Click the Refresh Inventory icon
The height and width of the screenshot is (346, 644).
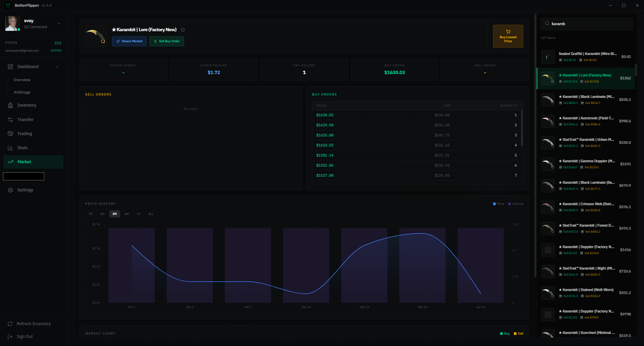[x=10, y=324]
